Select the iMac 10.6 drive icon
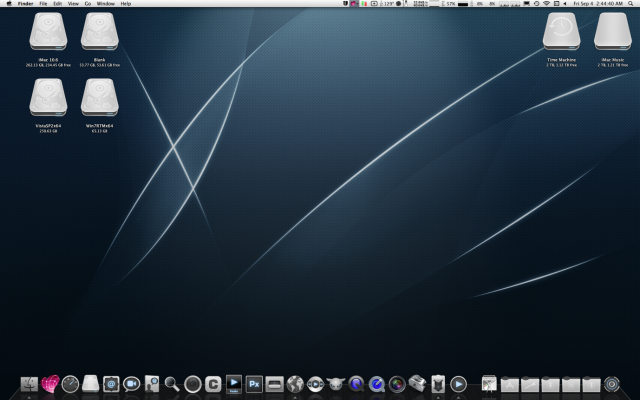640x400 pixels. pos(48,31)
